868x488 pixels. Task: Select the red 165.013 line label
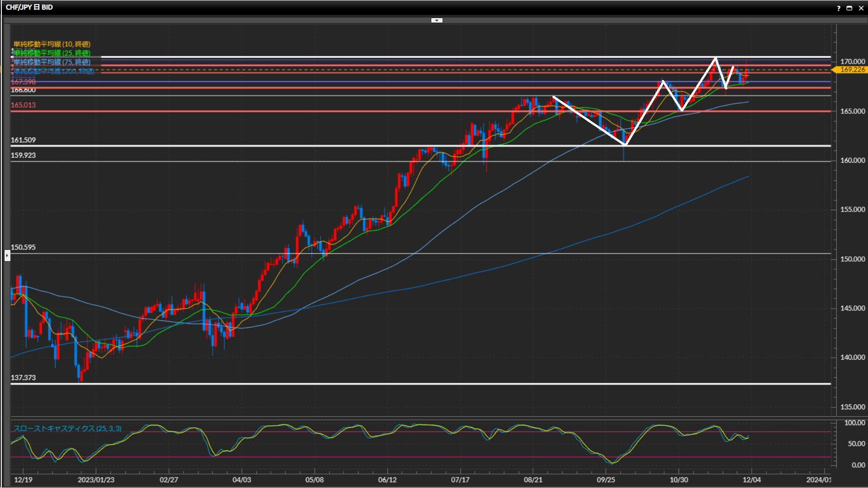pos(23,105)
